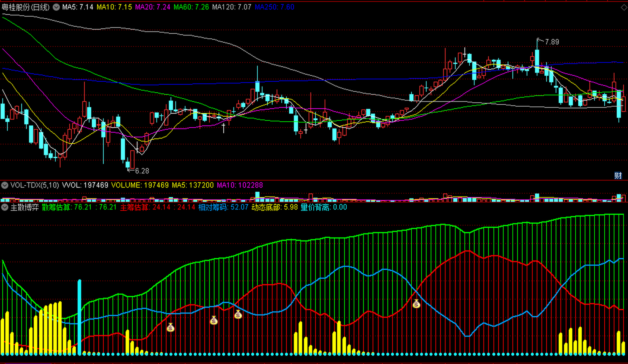Click the diamond icon at top right corner
The width and height of the screenshot is (628, 364).
click(623, 8)
